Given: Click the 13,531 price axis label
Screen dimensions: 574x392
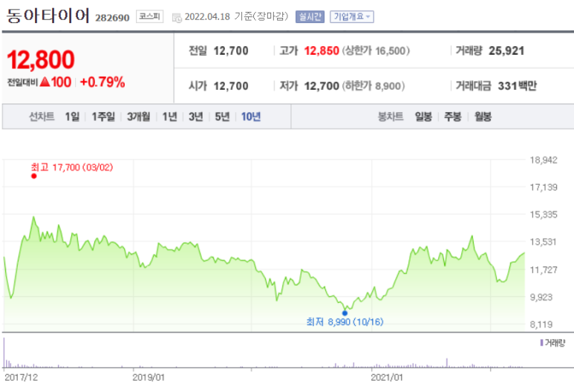Looking at the screenshot, I should (544, 242).
